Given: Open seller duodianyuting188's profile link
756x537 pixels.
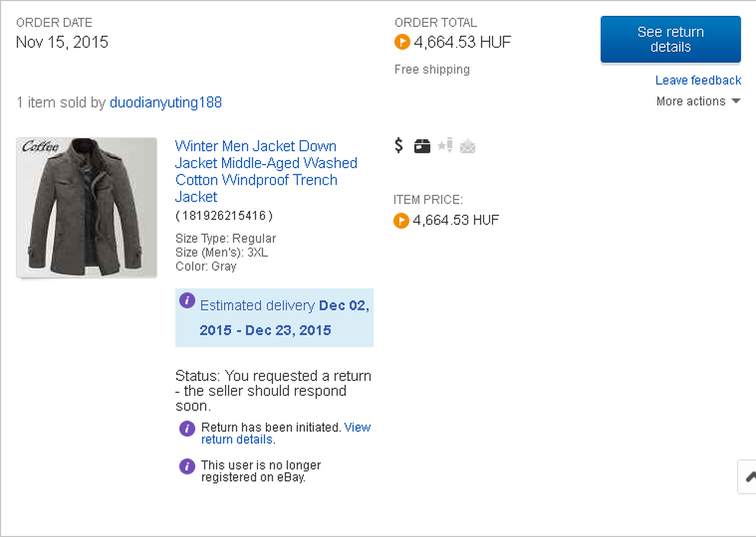Looking at the screenshot, I should [166, 103].
